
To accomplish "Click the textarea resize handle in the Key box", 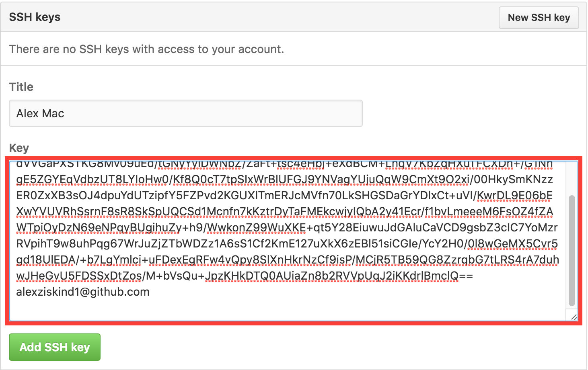I will pos(574,317).
